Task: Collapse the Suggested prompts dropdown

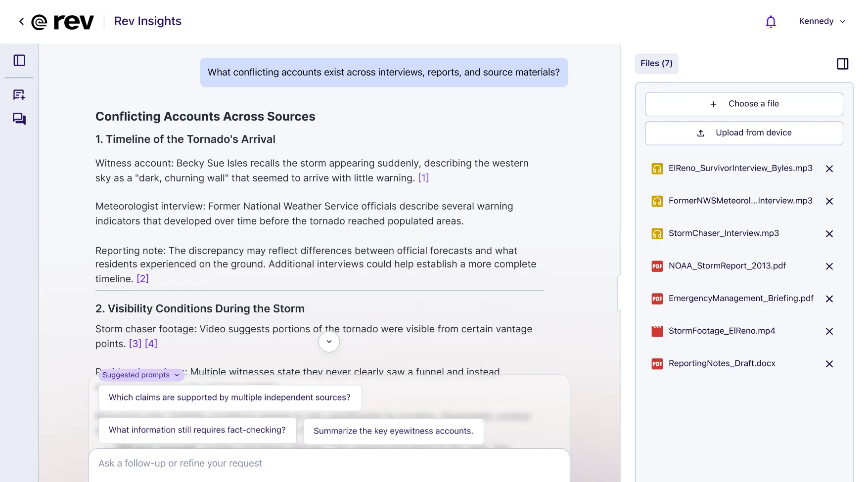Action: tap(141, 375)
